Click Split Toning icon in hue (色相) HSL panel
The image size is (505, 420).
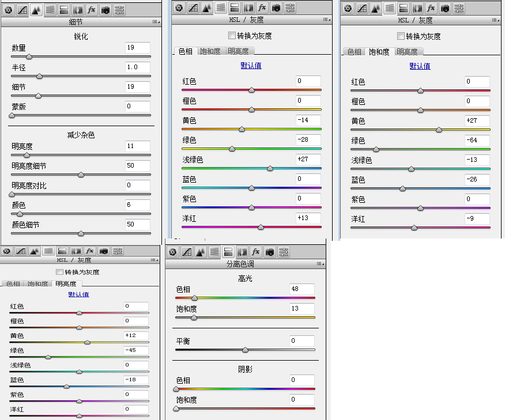coord(235,8)
